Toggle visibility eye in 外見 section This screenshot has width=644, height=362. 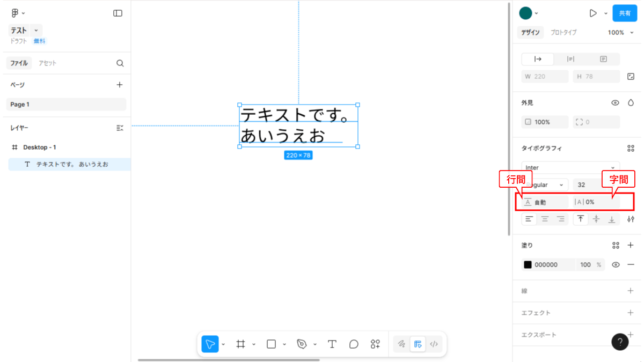click(615, 103)
